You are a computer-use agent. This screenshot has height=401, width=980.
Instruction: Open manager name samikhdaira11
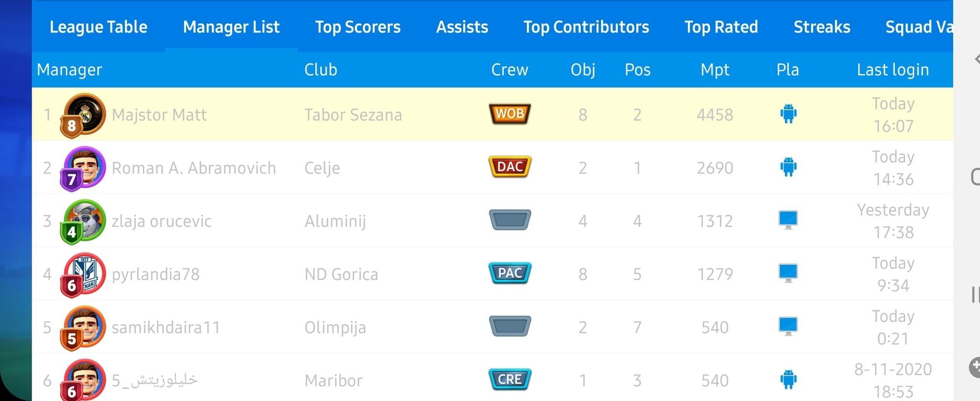click(166, 327)
